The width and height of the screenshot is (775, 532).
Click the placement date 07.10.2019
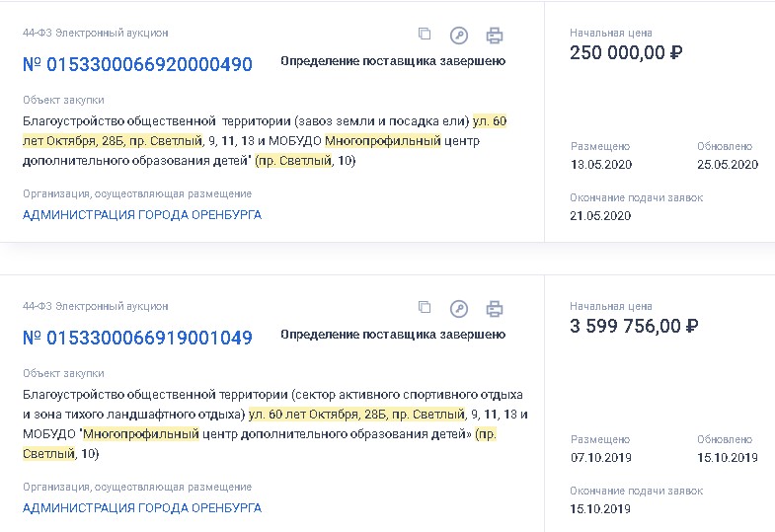(x=601, y=458)
